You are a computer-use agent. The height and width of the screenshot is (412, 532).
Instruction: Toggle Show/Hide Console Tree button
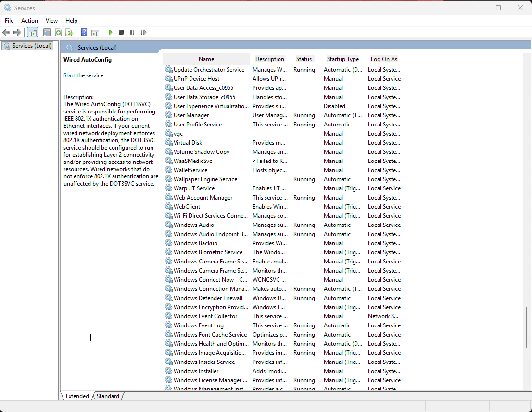click(32, 32)
